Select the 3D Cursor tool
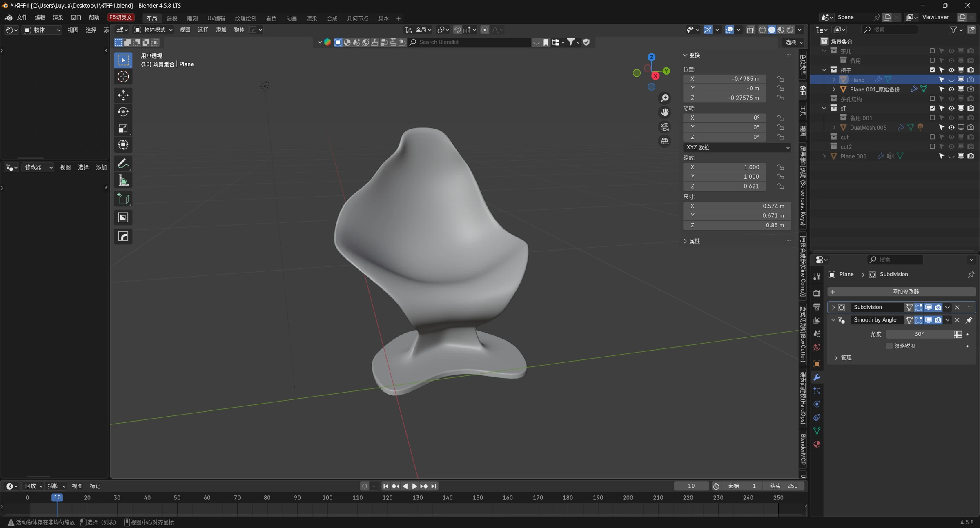Viewport: 980px width, 528px height. (x=123, y=77)
